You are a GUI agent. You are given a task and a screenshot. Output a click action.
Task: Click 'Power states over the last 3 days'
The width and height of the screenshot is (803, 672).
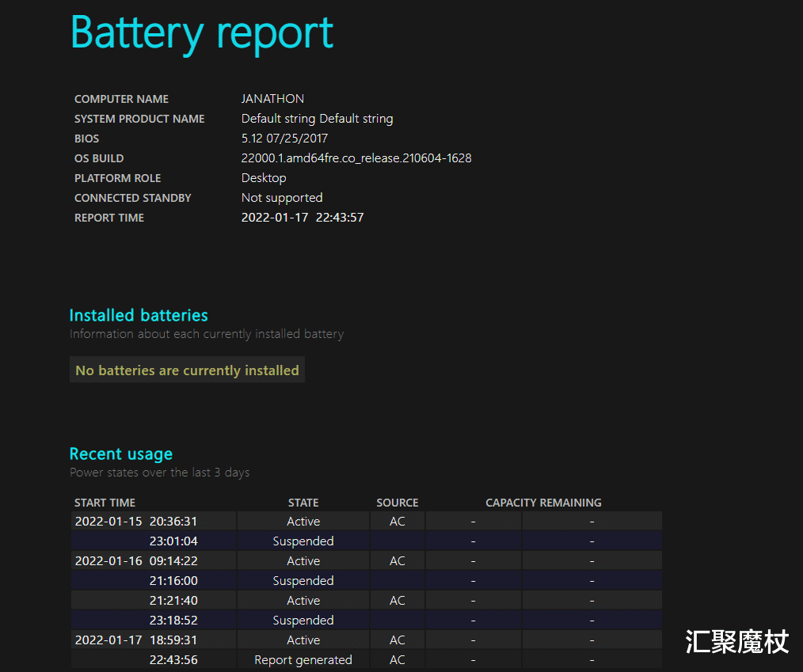tap(159, 473)
